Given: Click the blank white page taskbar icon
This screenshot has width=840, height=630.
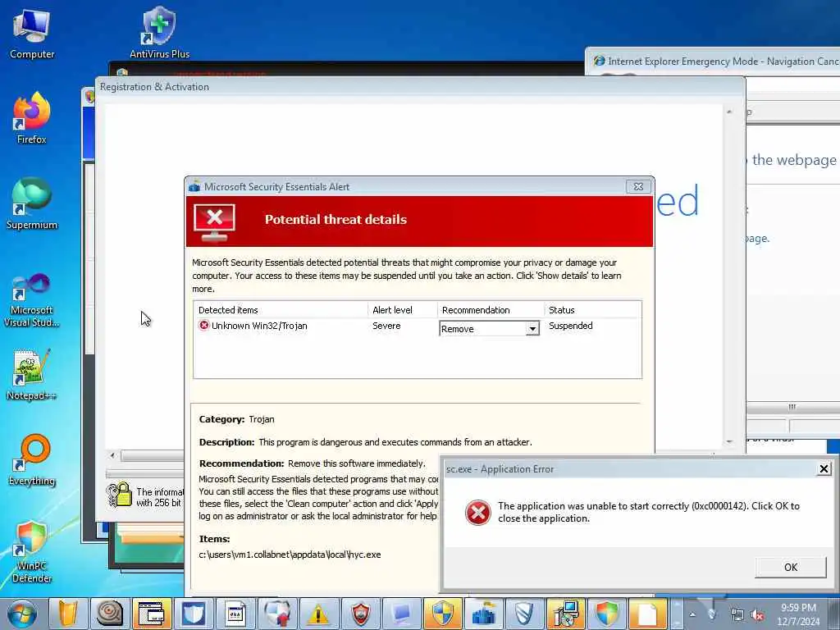Looking at the screenshot, I should pos(648,614).
